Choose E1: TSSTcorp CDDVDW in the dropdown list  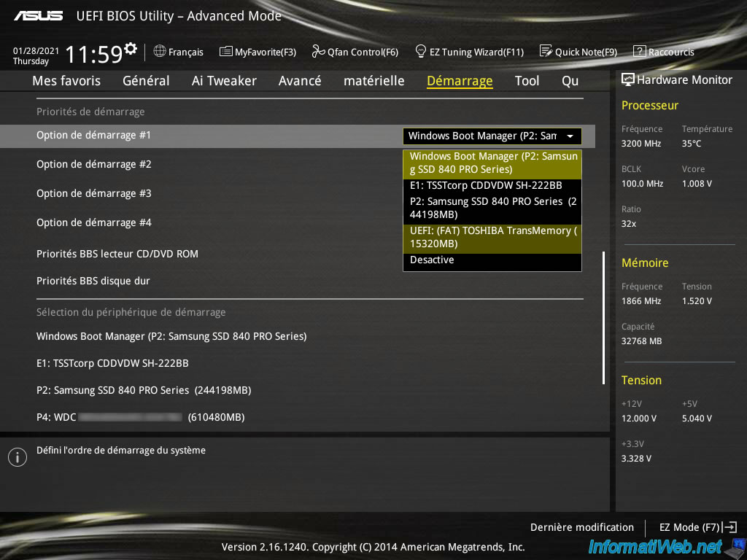492,186
